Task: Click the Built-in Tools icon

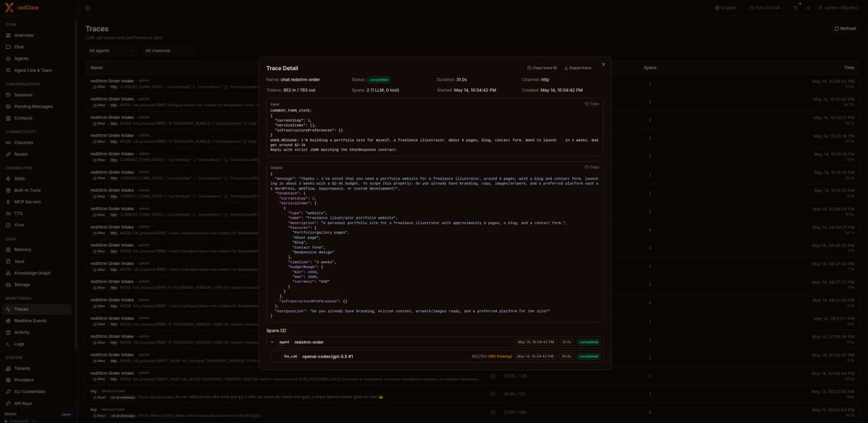Action: click(8, 190)
